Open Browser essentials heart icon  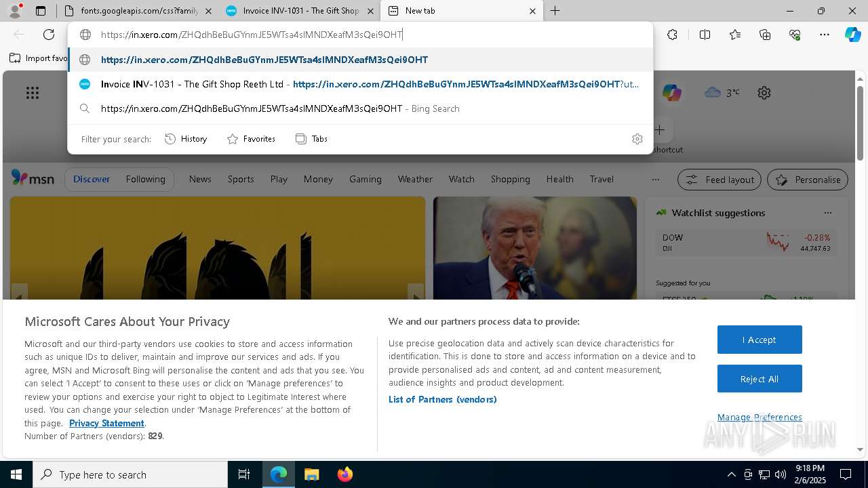[x=795, y=35]
